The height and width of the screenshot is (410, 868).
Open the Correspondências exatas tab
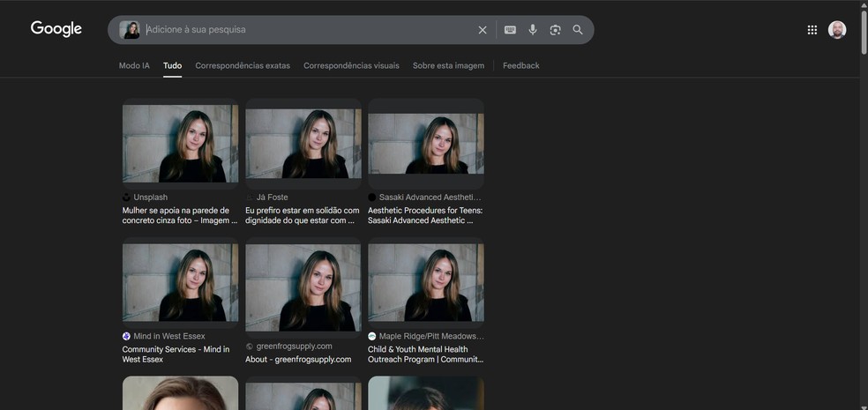coord(243,65)
